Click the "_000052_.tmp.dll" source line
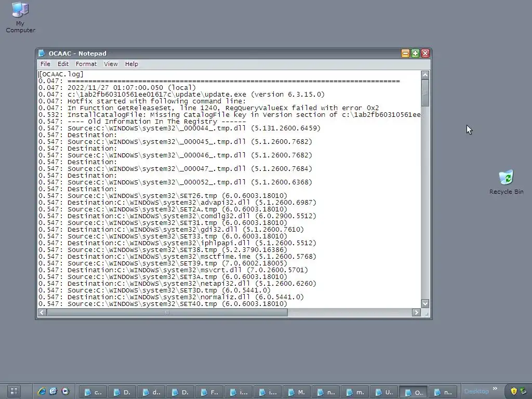The width and height of the screenshot is (532, 399). coord(175,182)
